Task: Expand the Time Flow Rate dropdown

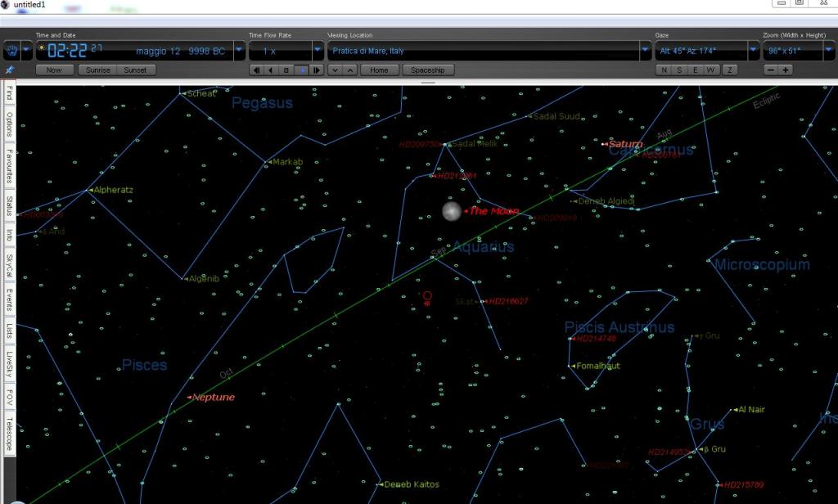Action: [x=318, y=51]
